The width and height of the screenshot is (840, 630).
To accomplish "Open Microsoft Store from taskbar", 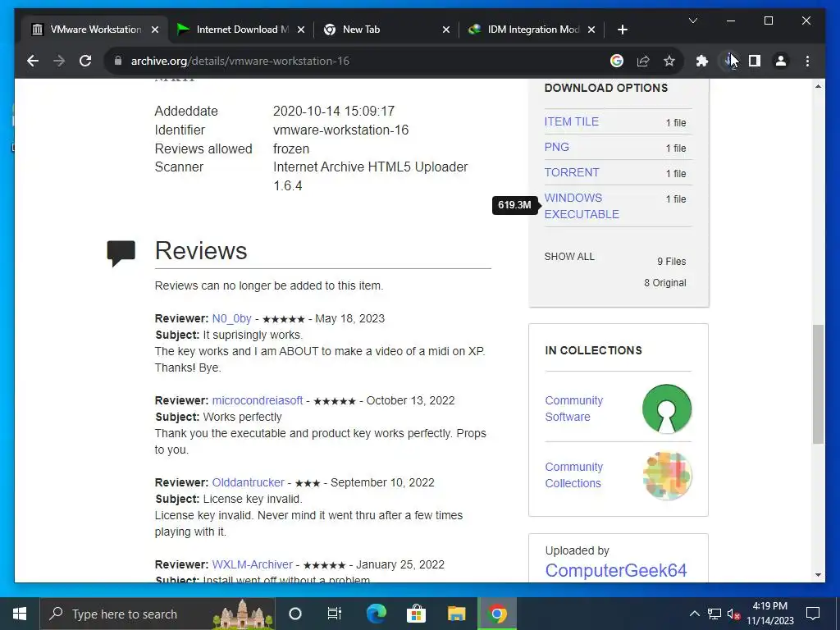I will click(416, 614).
